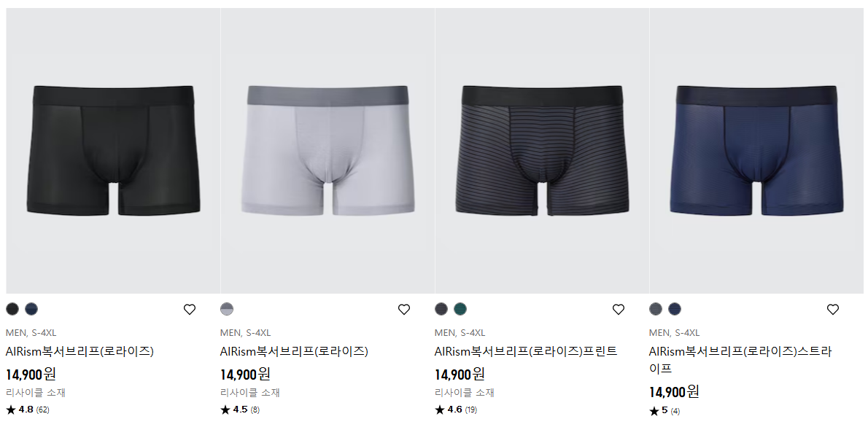View 4.8 star rating with 62 reviews
This screenshot has width=868, height=427.
click(x=28, y=410)
